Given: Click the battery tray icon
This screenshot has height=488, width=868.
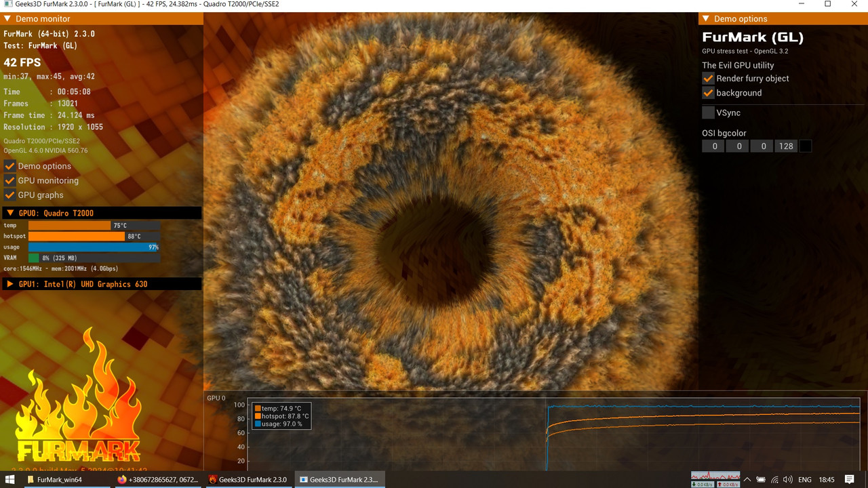Looking at the screenshot, I should tap(761, 479).
